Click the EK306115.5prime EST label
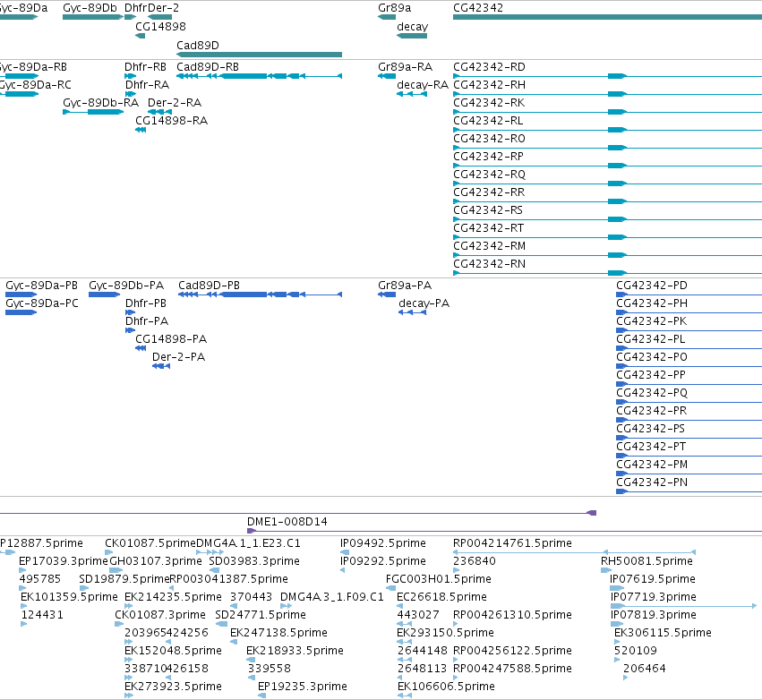This screenshot has width=762, height=700. (x=664, y=633)
